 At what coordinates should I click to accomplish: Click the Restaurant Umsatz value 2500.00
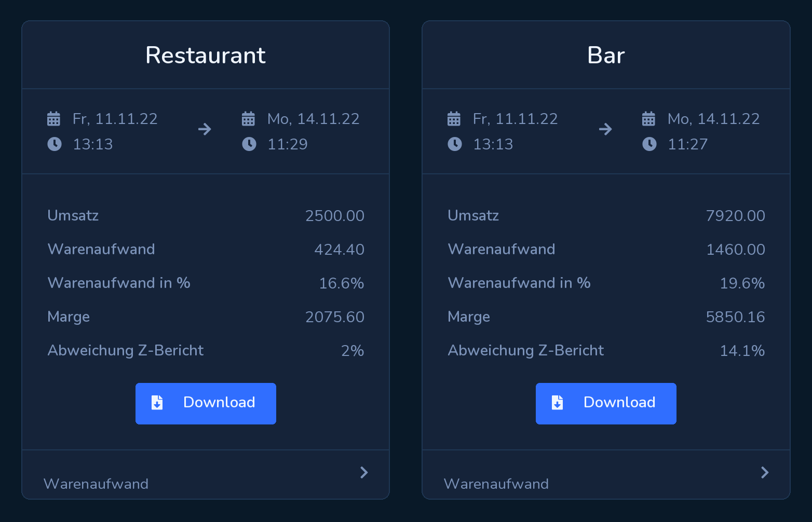[335, 216]
